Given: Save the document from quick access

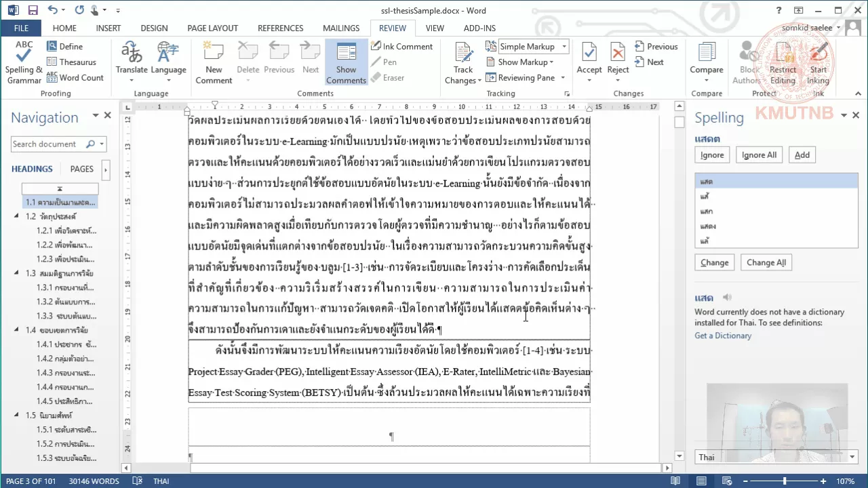Looking at the screenshot, I should (x=33, y=10).
